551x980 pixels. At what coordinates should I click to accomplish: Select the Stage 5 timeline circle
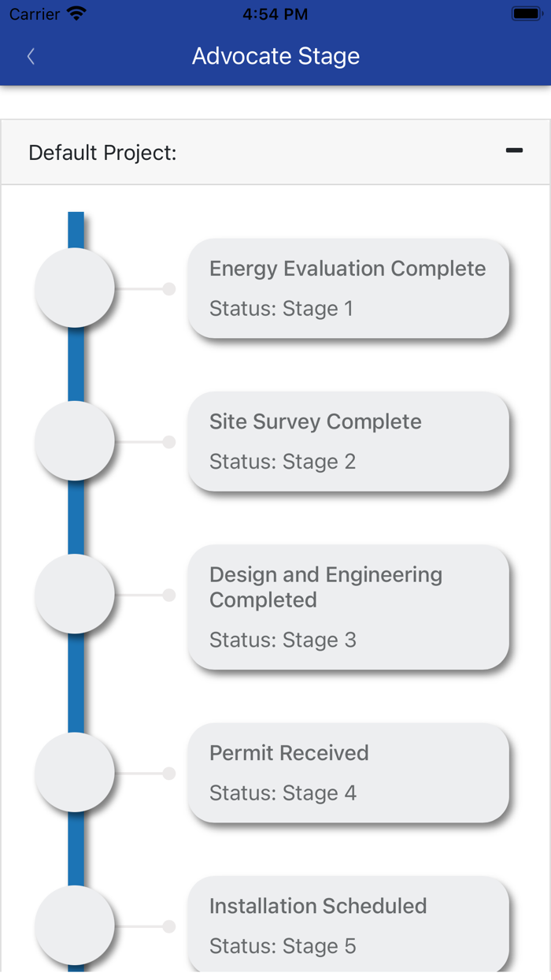click(x=75, y=926)
